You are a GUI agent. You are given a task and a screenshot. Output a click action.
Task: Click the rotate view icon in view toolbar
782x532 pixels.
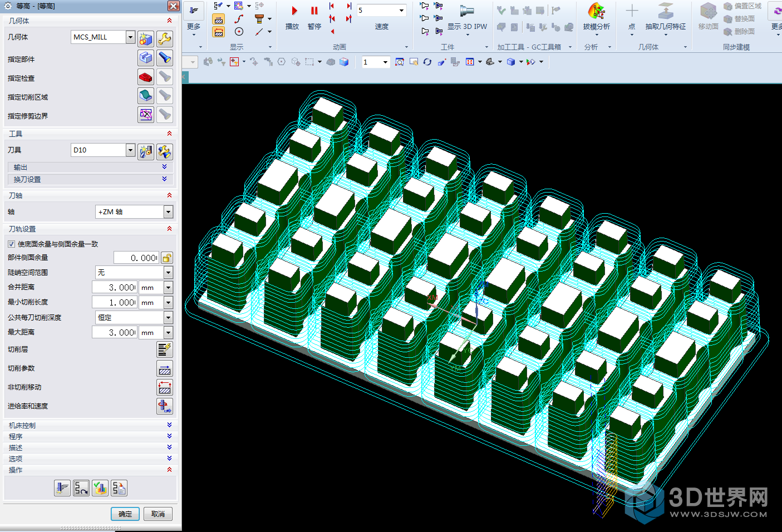click(427, 62)
